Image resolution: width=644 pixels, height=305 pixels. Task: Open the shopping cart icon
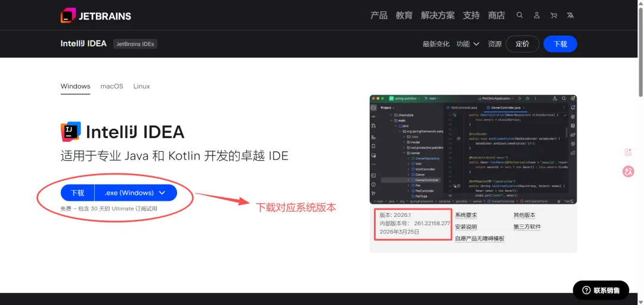pos(553,15)
